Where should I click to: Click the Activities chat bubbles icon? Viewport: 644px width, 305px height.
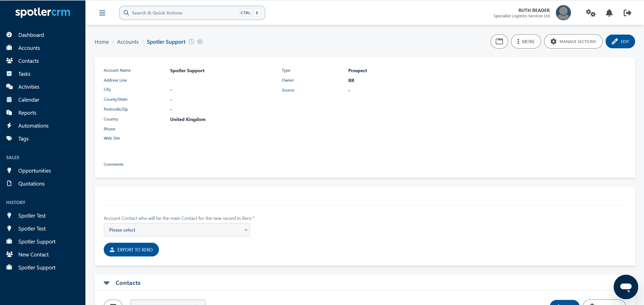click(9, 86)
